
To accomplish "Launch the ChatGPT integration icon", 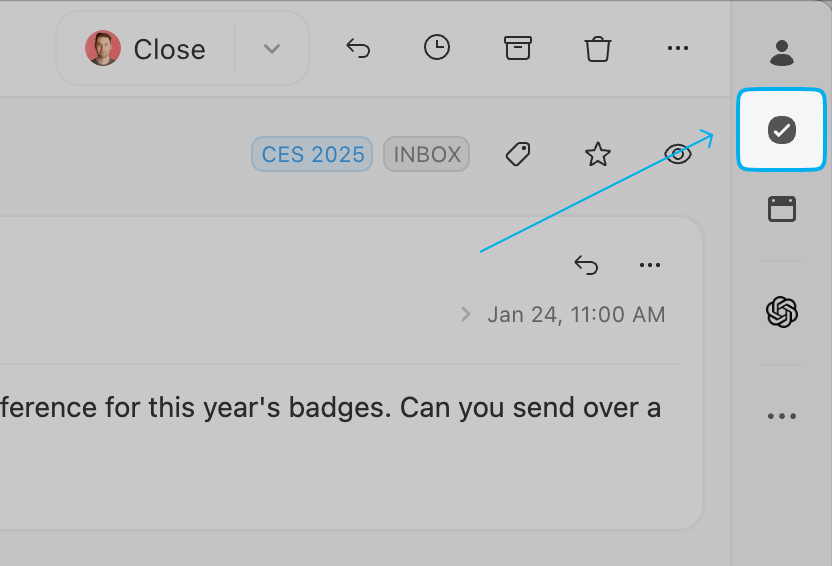I will point(782,312).
